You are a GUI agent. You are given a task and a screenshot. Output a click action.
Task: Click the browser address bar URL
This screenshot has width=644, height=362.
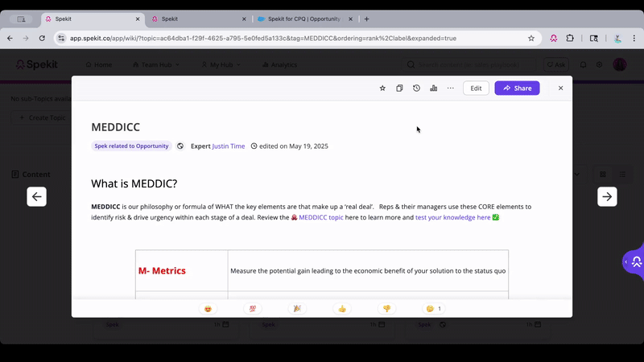click(x=263, y=38)
